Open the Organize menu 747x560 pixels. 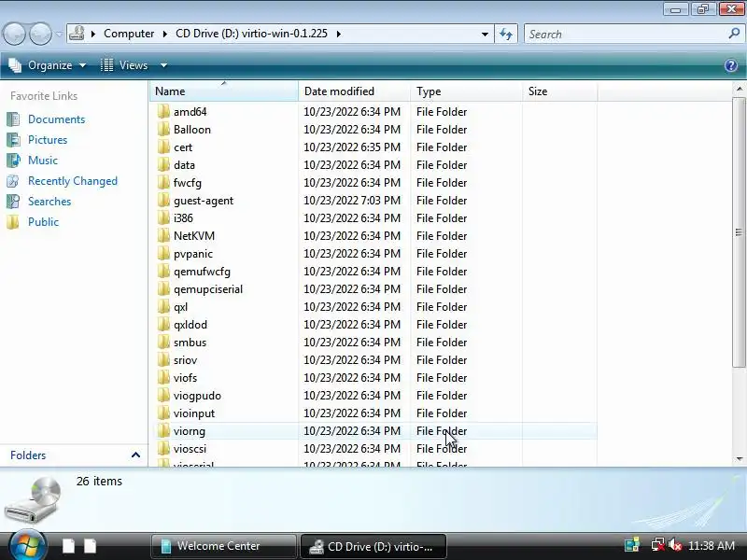[48, 65]
